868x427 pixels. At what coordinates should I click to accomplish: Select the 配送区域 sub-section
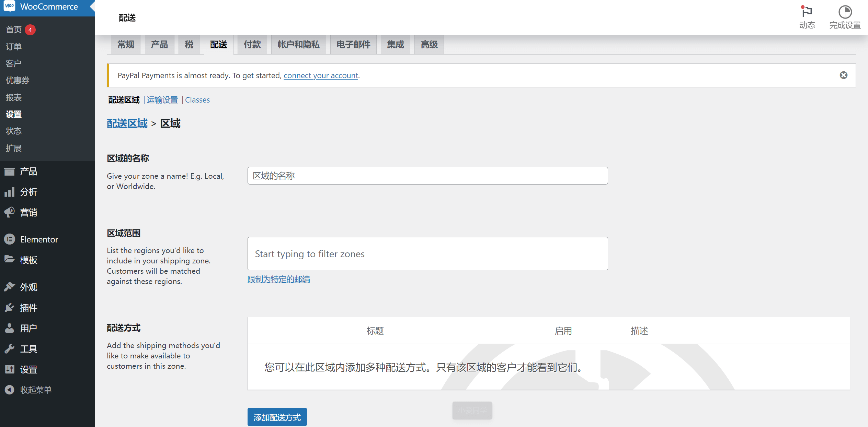tap(124, 100)
